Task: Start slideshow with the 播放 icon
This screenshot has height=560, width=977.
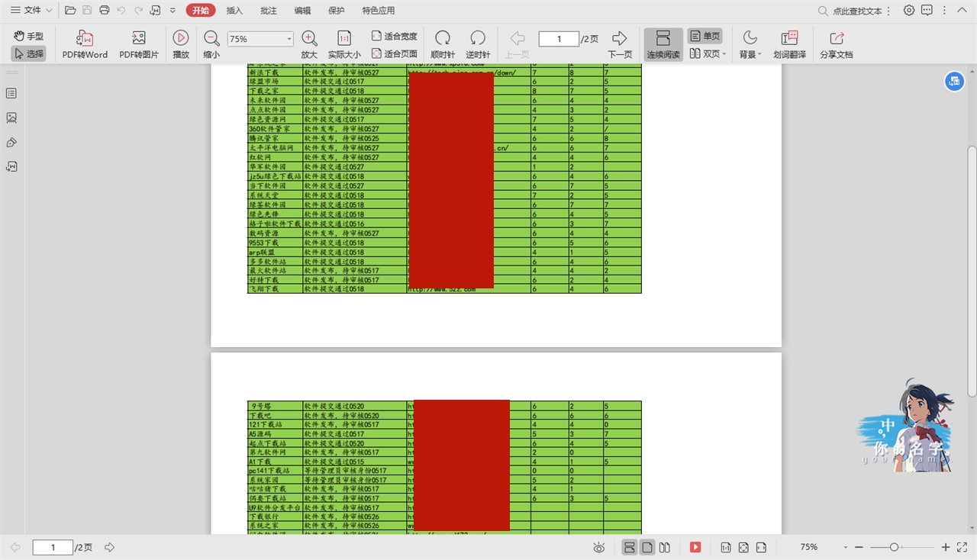Action: (181, 44)
